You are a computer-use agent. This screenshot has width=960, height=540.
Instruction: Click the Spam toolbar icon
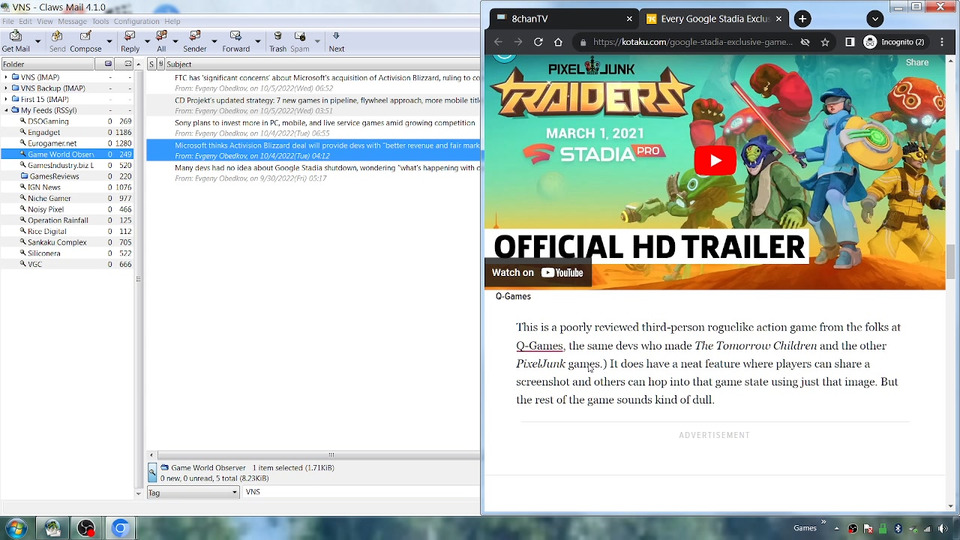299,36
